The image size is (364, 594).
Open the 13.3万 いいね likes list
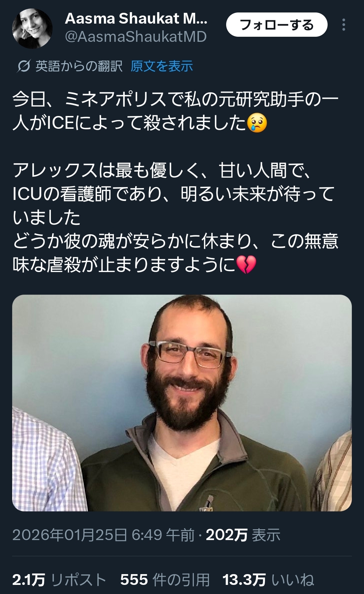point(268,580)
